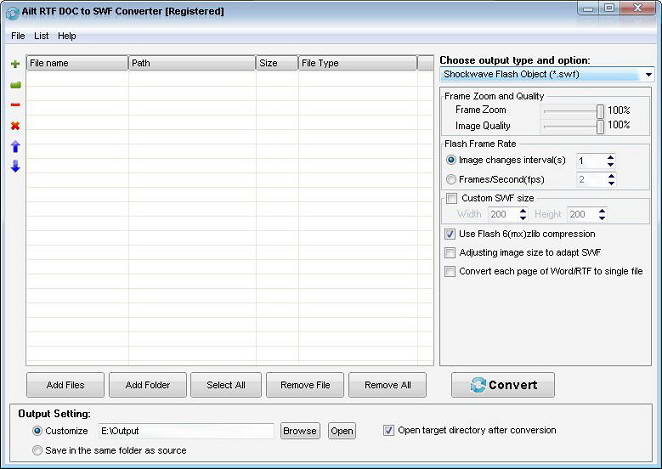Click the image changes interval input field
This screenshot has width=662, height=469.
coord(591,161)
